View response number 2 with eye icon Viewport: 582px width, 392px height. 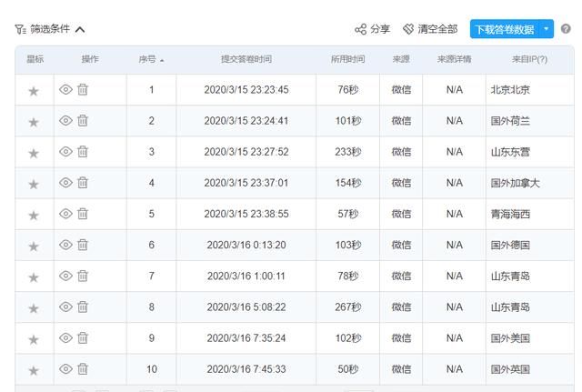pos(65,121)
